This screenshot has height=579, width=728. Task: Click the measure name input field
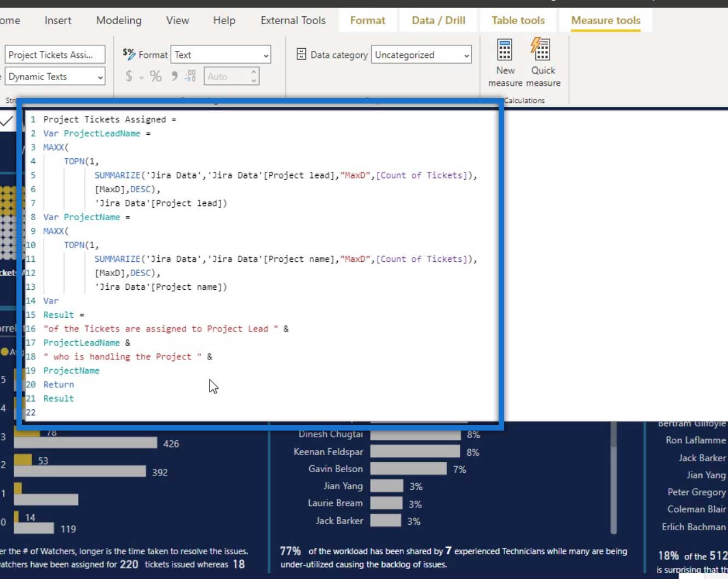pyautogui.click(x=55, y=55)
